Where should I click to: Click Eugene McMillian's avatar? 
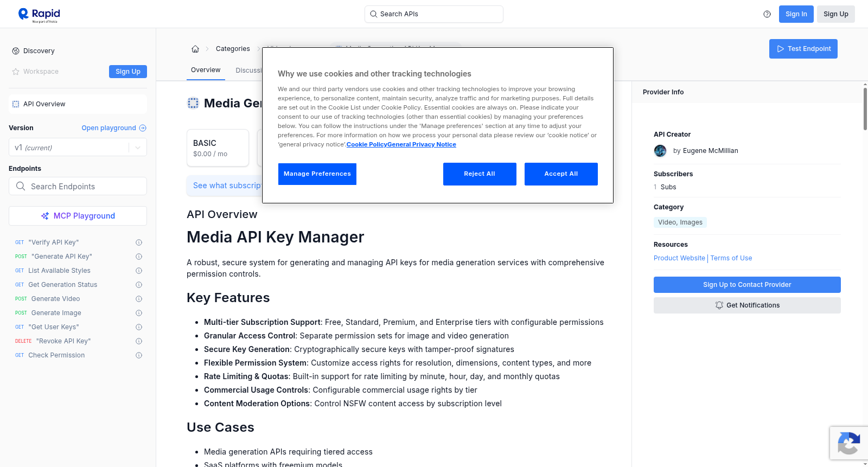[660, 151]
